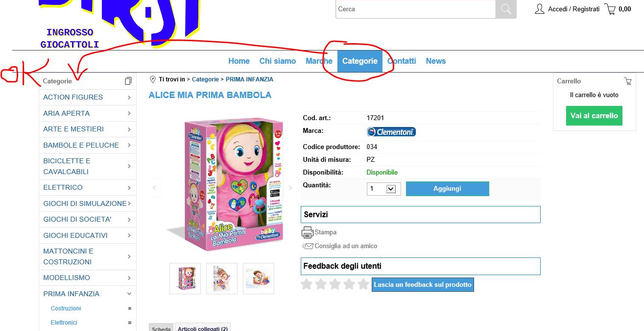Click the Cerca search field

pos(416,9)
